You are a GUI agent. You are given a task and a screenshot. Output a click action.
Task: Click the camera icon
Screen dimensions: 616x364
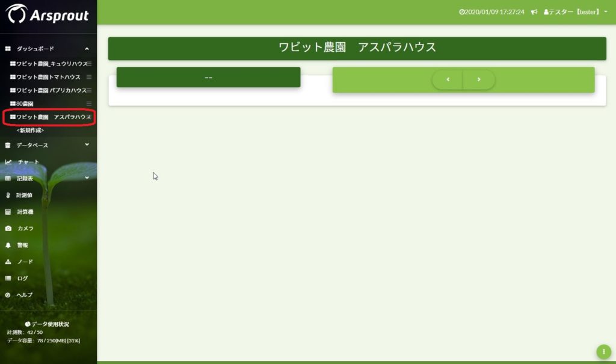click(8, 229)
